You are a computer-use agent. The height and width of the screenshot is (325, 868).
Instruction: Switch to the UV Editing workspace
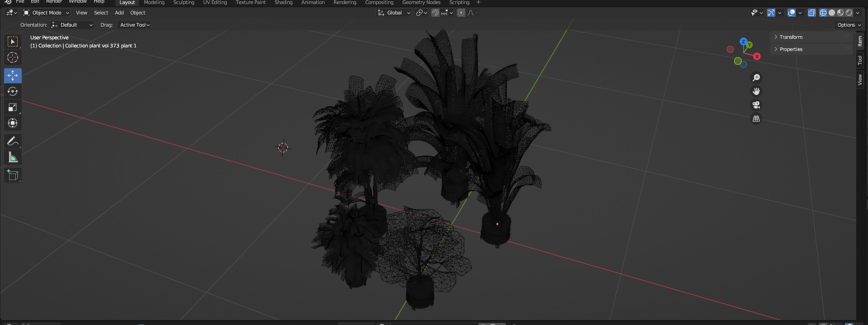tap(215, 2)
